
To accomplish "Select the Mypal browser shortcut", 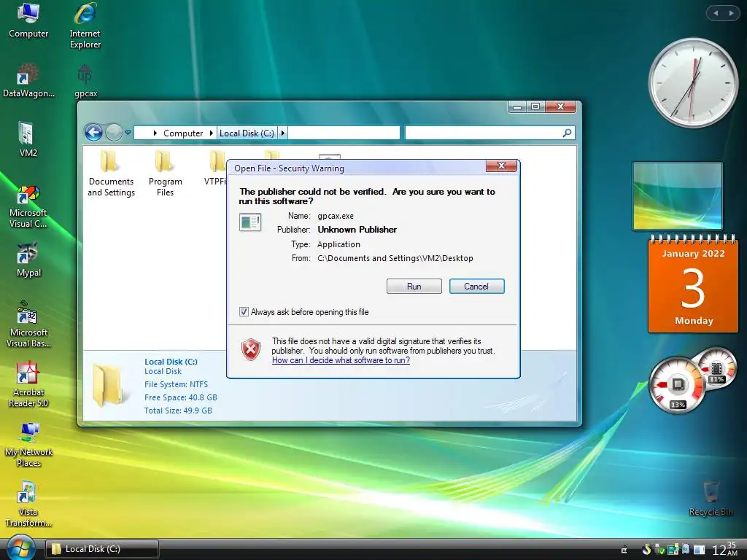I will tap(28, 260).
